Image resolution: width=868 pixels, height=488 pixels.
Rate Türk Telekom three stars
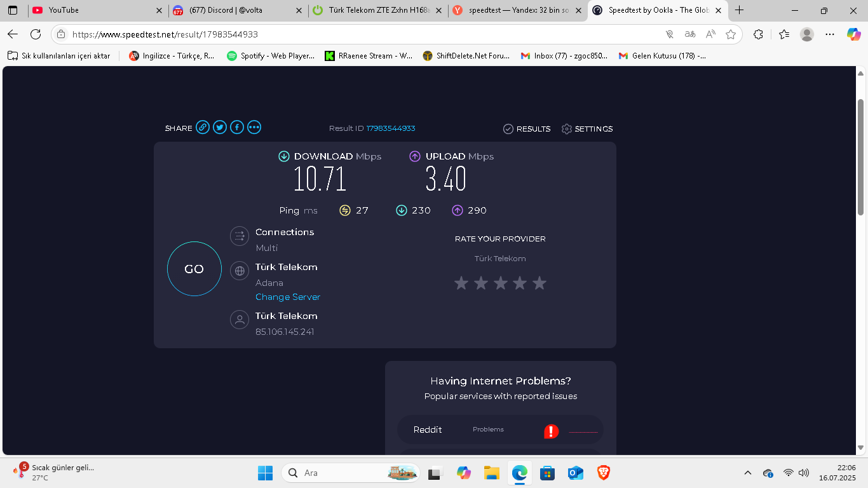[x=501, y=283]
